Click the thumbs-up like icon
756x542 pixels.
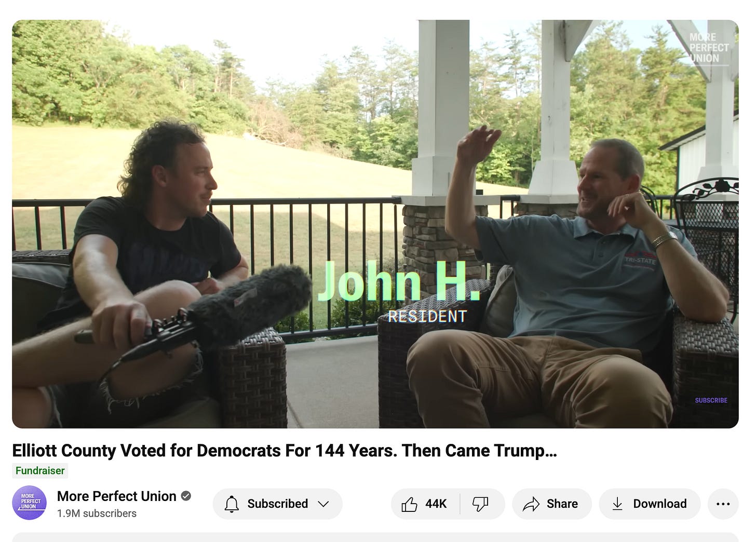[409, 504]
